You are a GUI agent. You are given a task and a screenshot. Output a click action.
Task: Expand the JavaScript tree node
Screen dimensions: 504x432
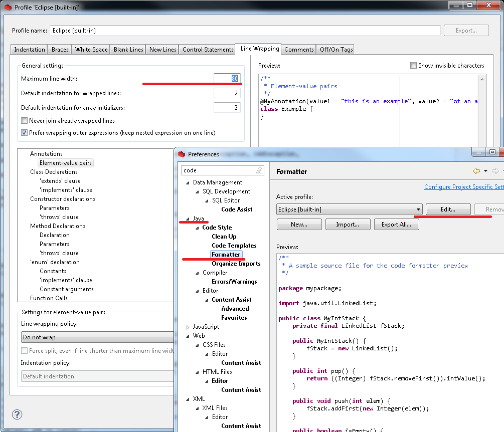[188, 327]
